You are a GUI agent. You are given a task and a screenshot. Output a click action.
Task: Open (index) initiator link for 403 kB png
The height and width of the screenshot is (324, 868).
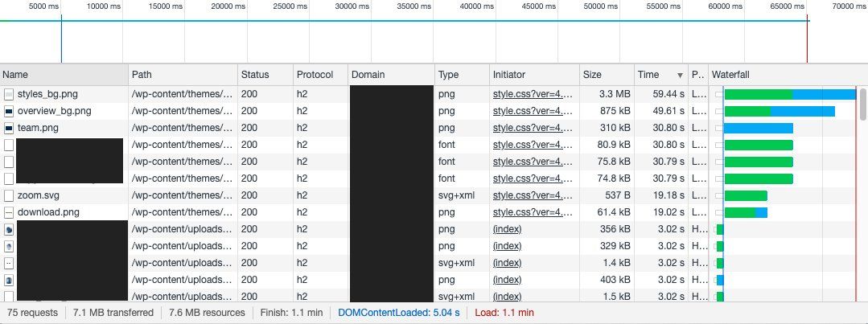click(507, 280)
